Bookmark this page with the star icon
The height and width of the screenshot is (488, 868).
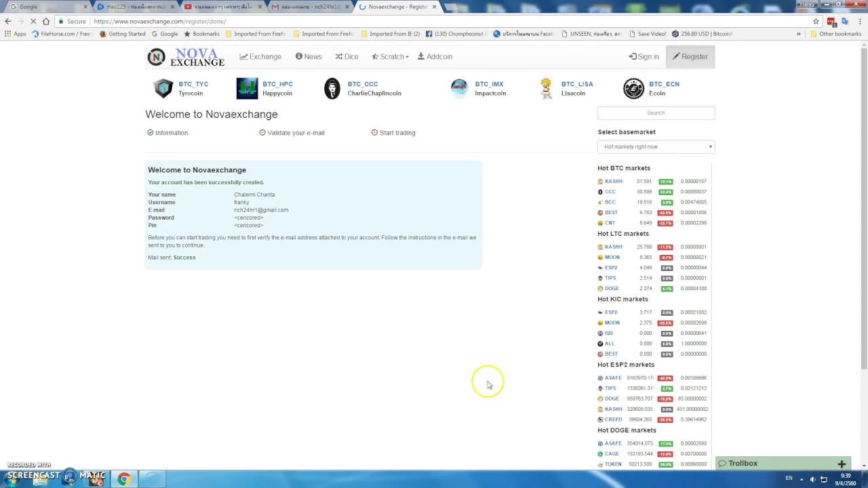coord(816,21)
